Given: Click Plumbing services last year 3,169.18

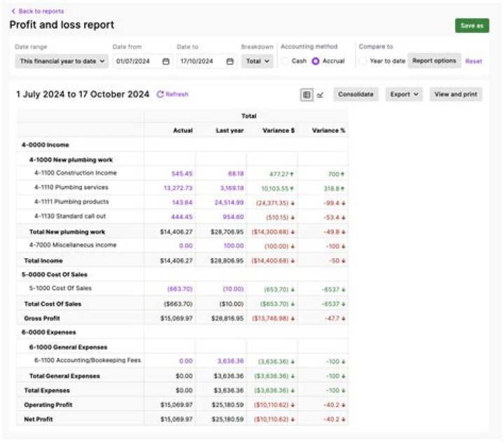Looking at the screenshot, I should 232,188.
